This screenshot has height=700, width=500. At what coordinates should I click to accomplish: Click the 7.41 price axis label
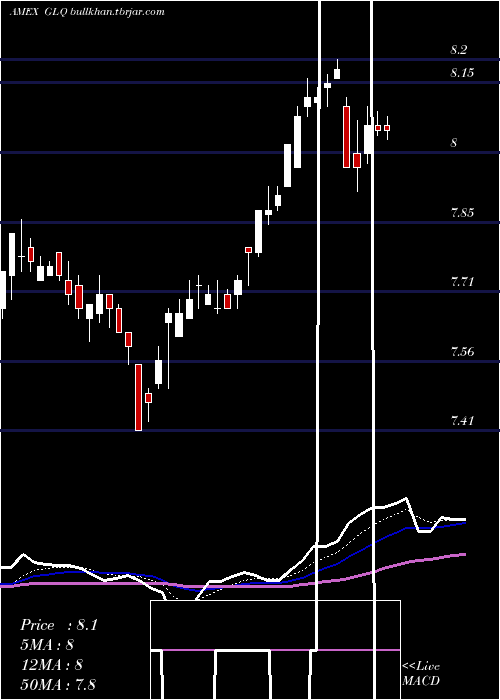462,421
